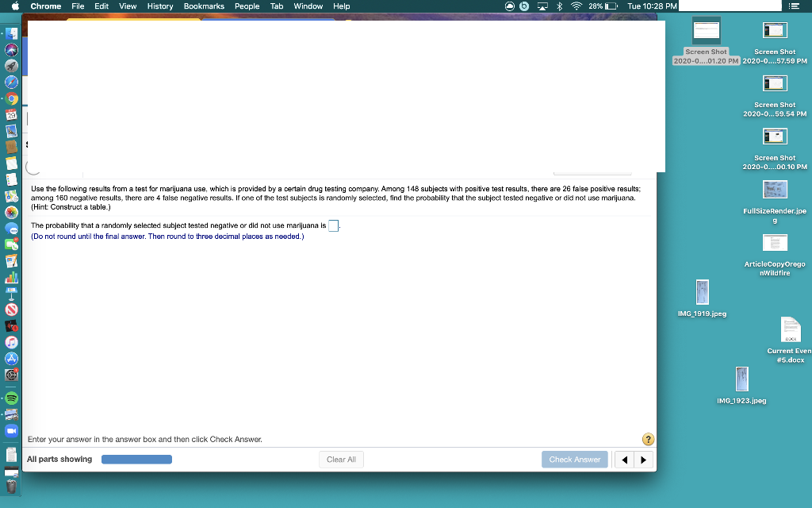Open the Bookmarks menu
812x508 pixels.
pos(204,6)
